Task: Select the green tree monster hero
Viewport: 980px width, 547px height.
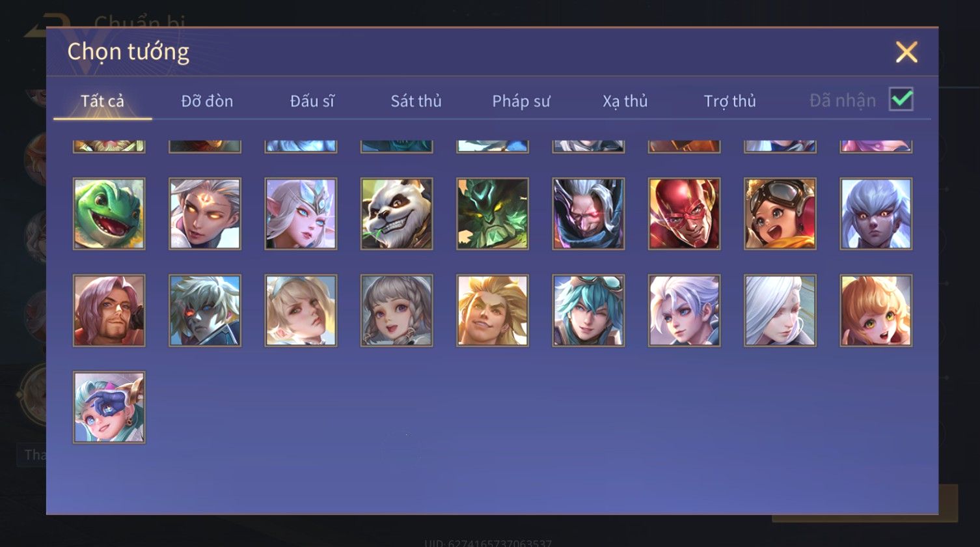Action: [493, 214]
